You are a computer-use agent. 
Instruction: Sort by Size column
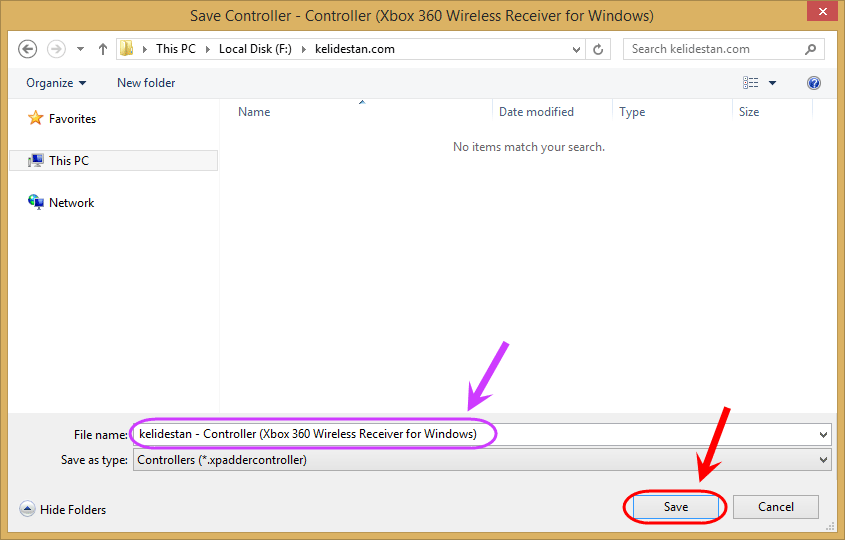(x=749, y=112)
